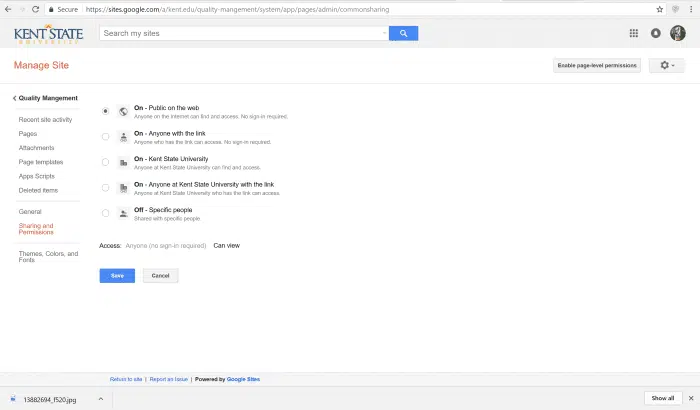
Task: Click the browser forward arrow
Action: pyautogui.click(x=22, y=9)
